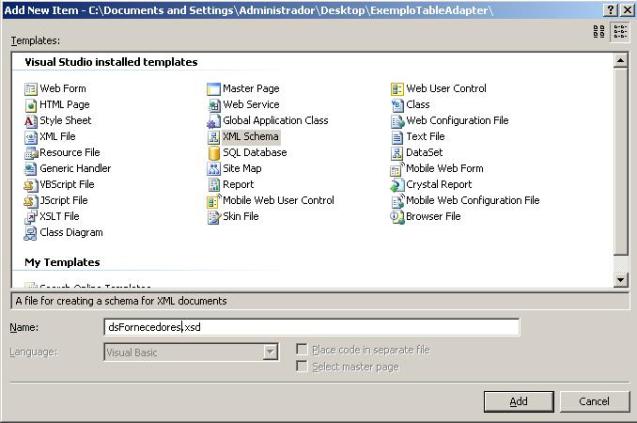Select the DataSet template icon

click(397, 153)
